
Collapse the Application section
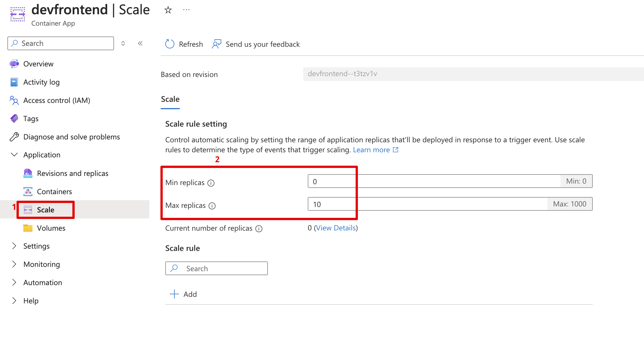[x=14, y=155]
